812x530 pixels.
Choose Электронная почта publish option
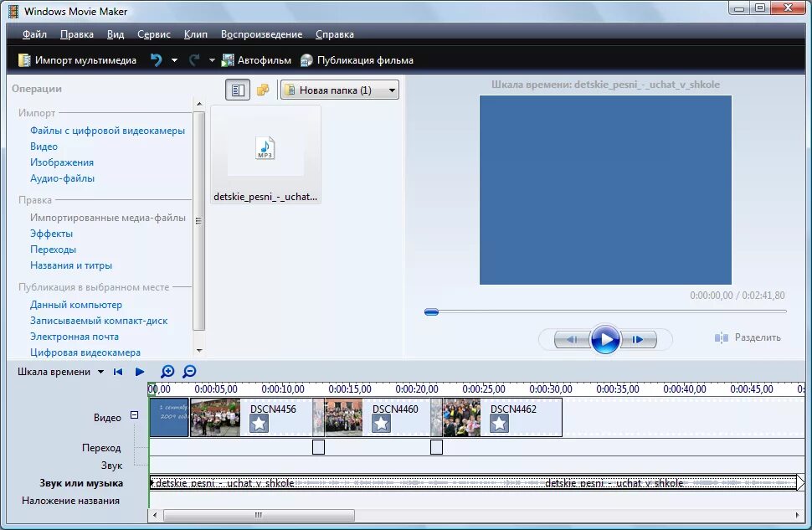tap(74, 337)
